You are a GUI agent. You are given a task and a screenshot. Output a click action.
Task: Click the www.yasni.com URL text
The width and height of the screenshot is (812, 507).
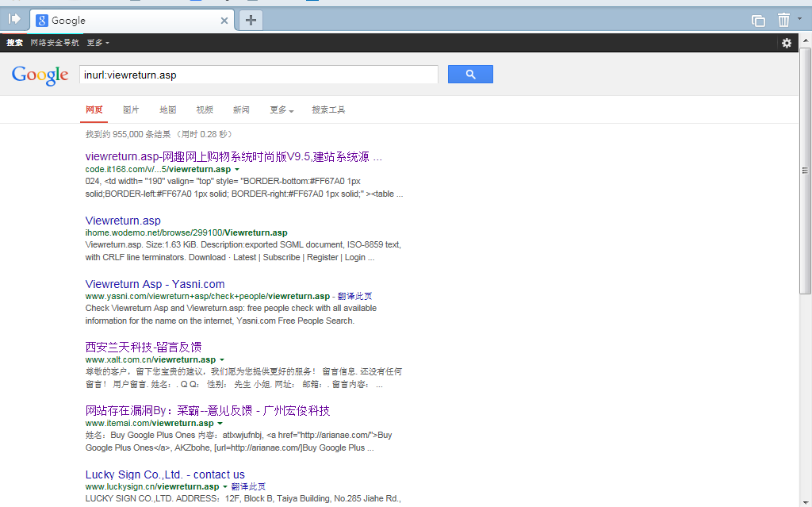point(208,296)
